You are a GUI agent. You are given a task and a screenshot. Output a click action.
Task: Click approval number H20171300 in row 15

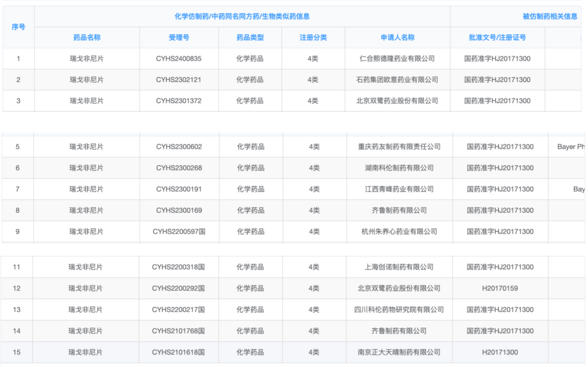point(500,352)
